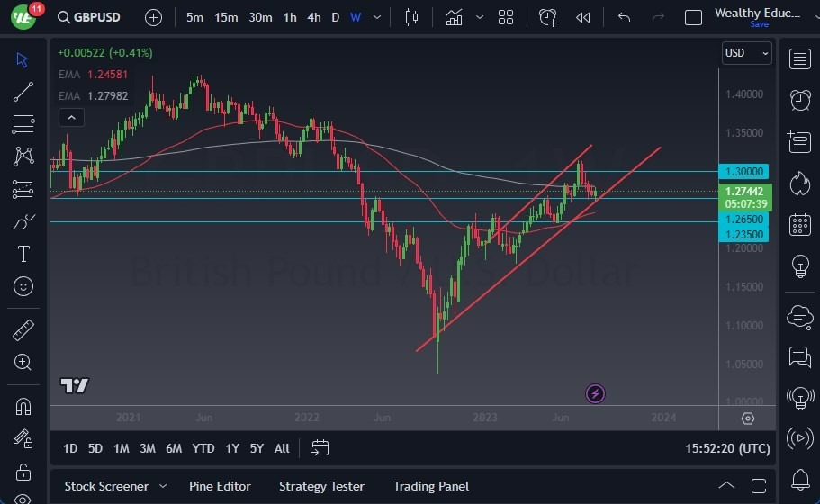Viewport: 820px width, 504px height.
Task: Expand the indicator favorites dropdown arrow
Action: [x=480, y=17]
